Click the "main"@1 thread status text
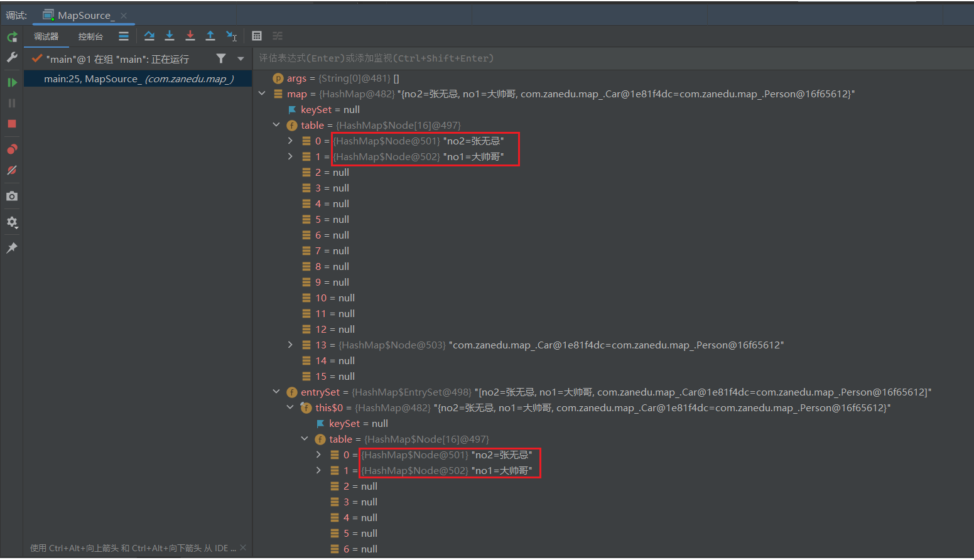The image size is (974, 560). tap(117, 59)
